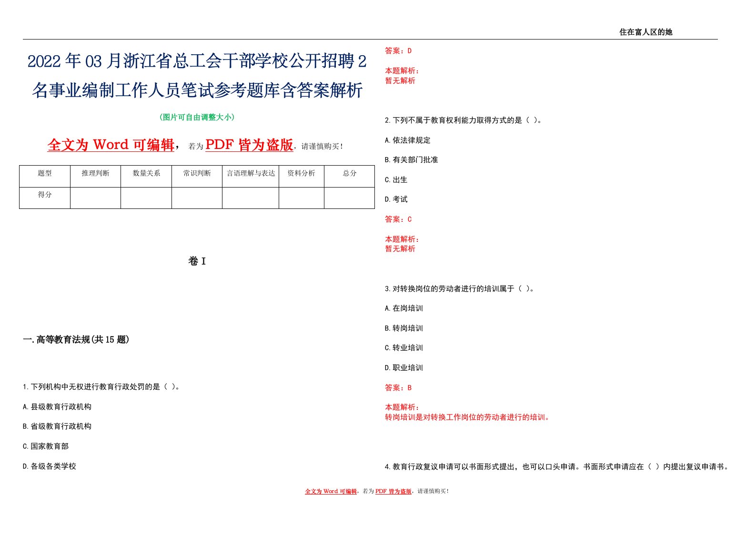Choose option C.转业培训
Image resolution: width=756 pixels, height=534 pixels.
tap(404, 348)
